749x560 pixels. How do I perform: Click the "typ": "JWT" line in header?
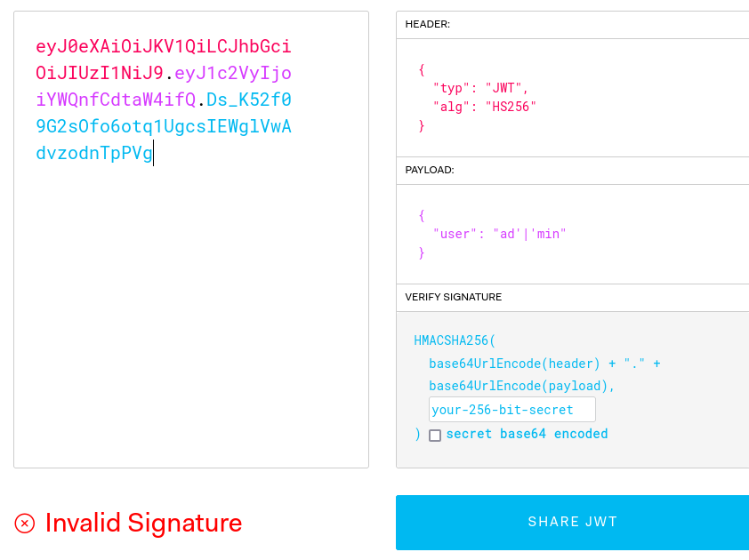pos(480,88)
